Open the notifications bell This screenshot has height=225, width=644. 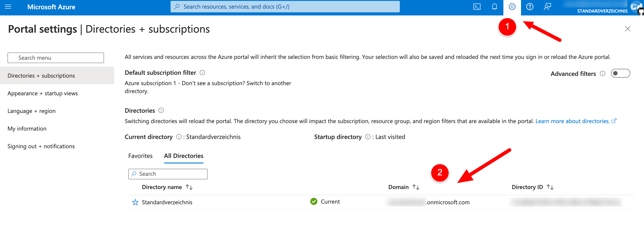(494, 7)
